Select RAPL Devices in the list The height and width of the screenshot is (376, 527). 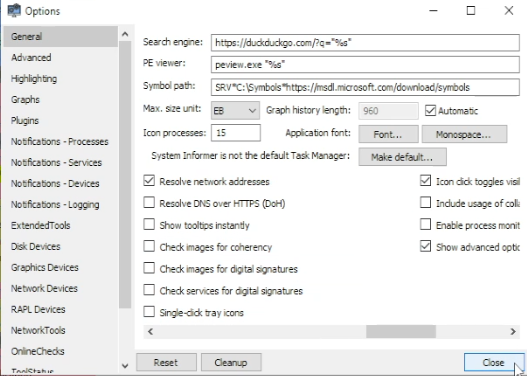coord(61,309)
